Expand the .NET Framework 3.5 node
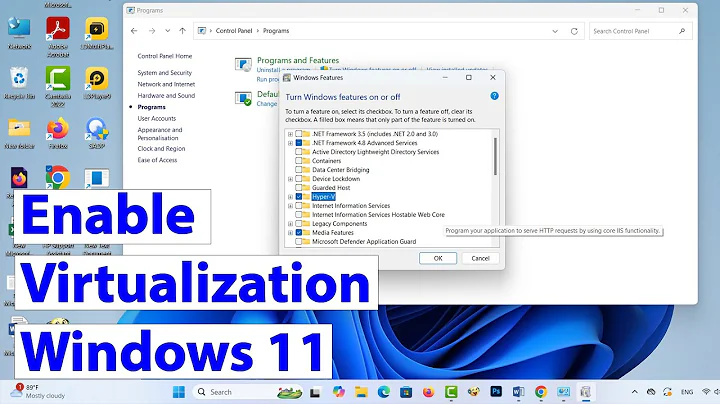This screenshot has height=404, width=720. coord(290,134)
